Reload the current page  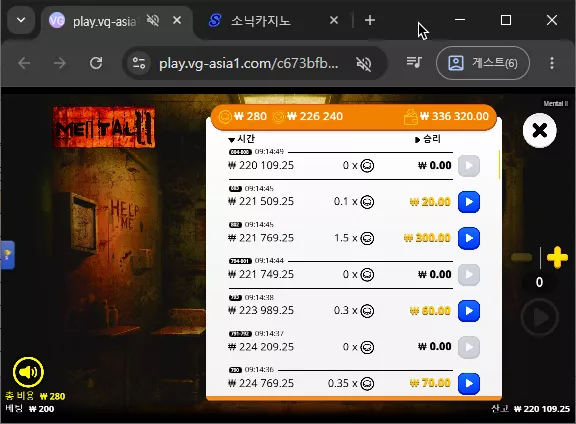pos(96,63)
